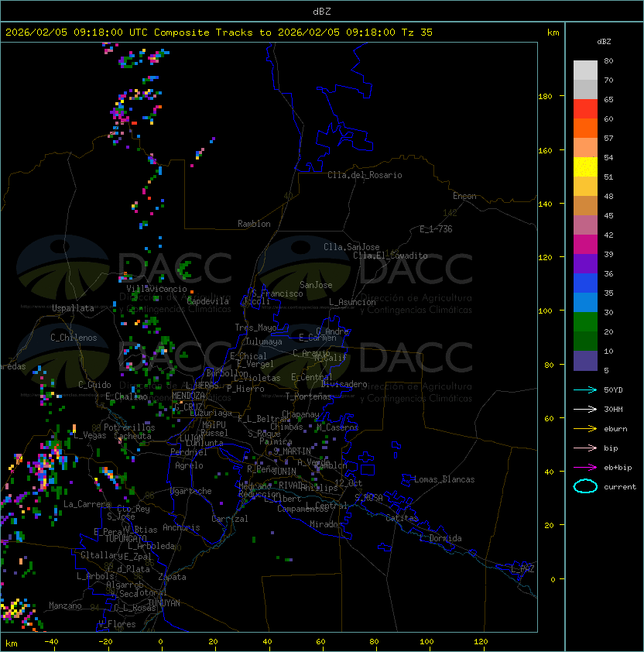
Task: Click the MENDOZA city label
Action: tap(189, 396)
